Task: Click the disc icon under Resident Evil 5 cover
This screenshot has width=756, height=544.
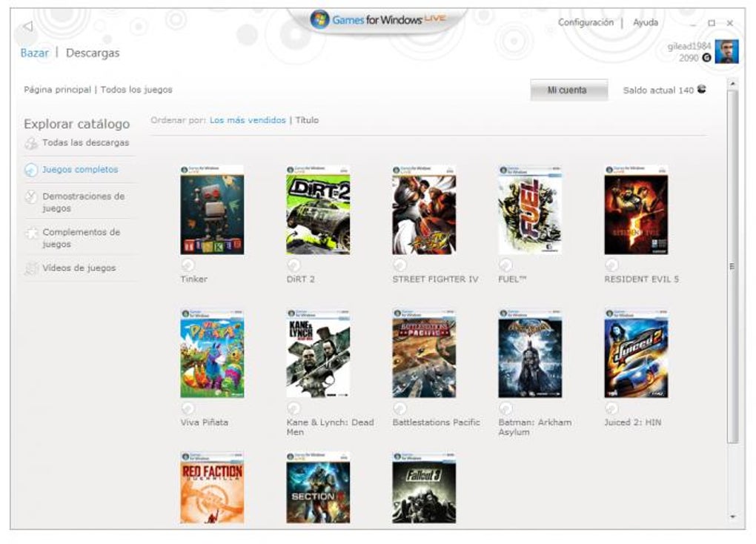Action: [x=611, y=265]
